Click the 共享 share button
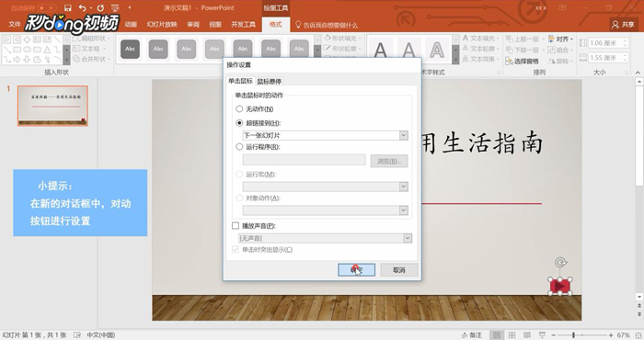The image size is (644, 340). (x=624, y=25)
